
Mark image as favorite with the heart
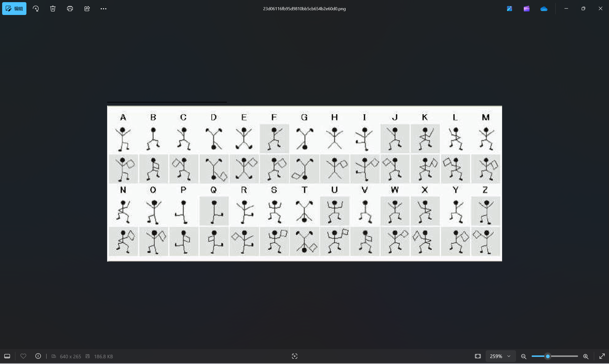click(23, 356)
